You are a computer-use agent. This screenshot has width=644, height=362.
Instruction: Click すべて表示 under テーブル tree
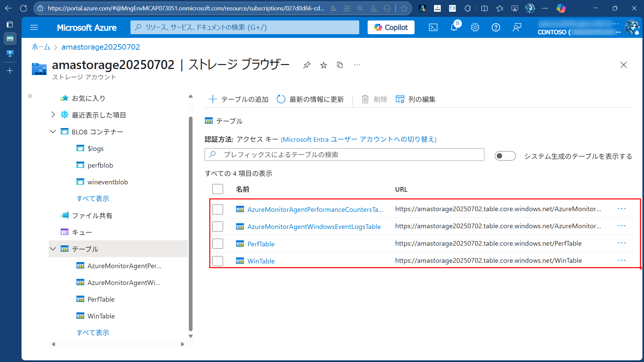pos(93,333)
